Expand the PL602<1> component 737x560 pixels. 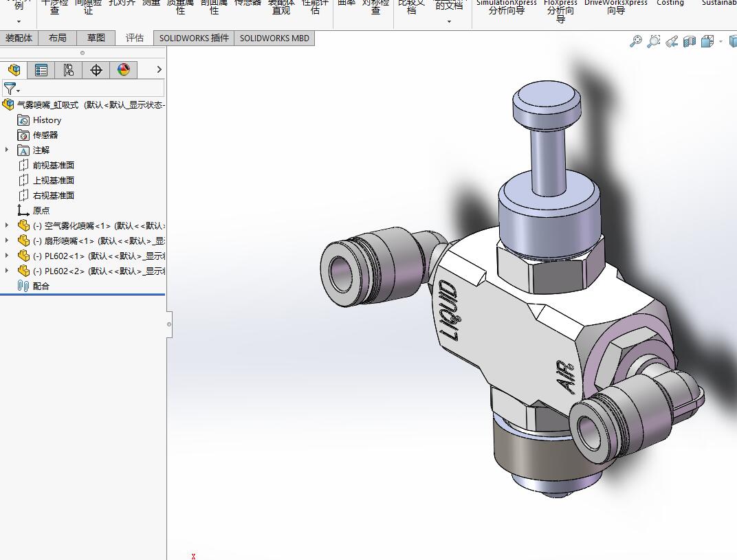pos(7,256)
